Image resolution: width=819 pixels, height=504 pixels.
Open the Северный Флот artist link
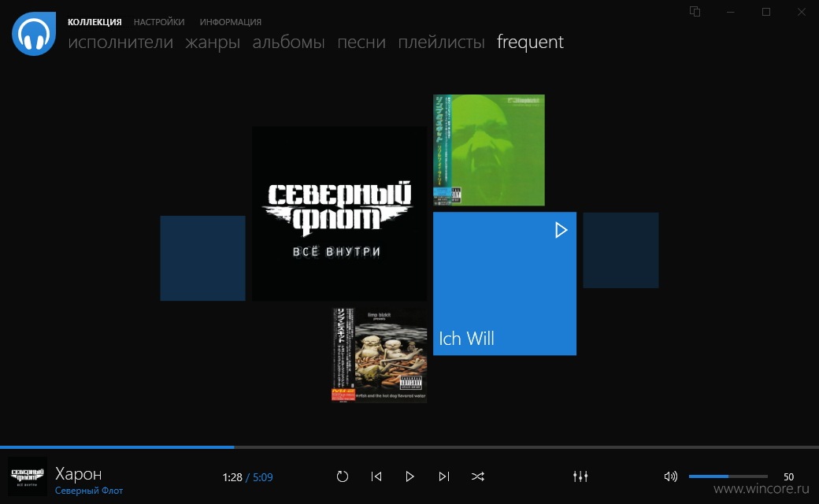pyautogui.click(x=89, y=491)
